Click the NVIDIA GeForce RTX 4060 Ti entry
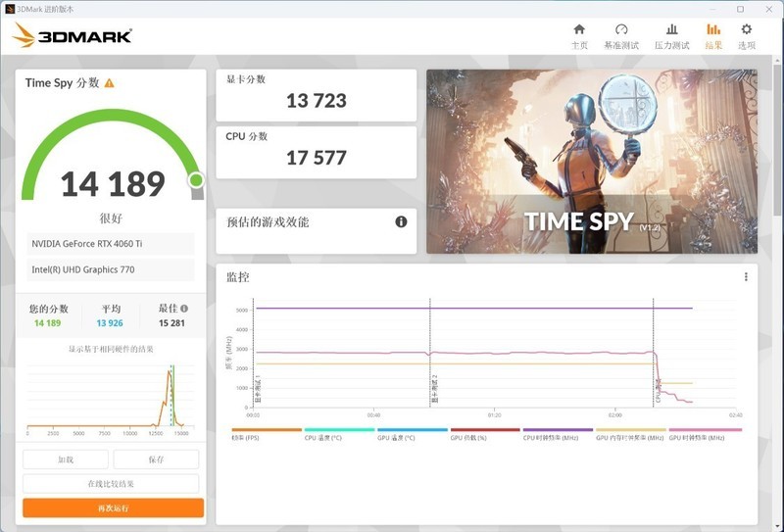This screenshot has height=532, width=784. click(111, 244)
